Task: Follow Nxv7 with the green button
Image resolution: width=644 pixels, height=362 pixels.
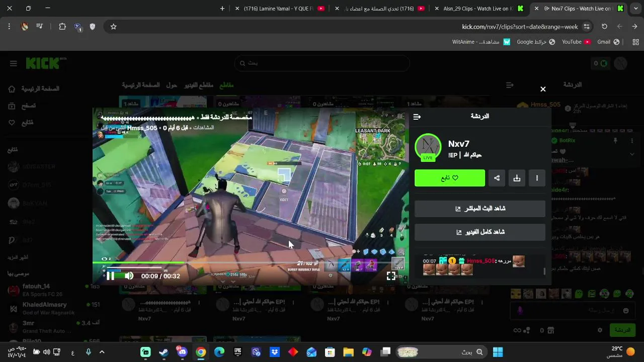Action: tap(450, 178)
